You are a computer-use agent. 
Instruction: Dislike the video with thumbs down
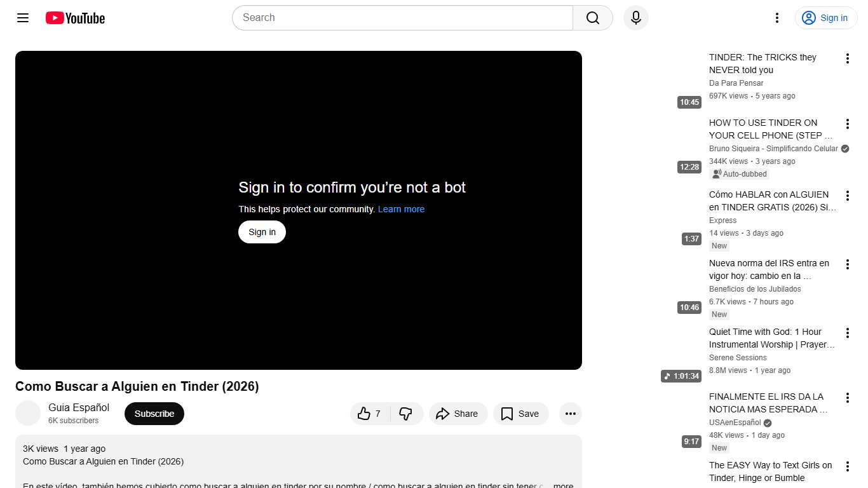[x=406, y=414]
